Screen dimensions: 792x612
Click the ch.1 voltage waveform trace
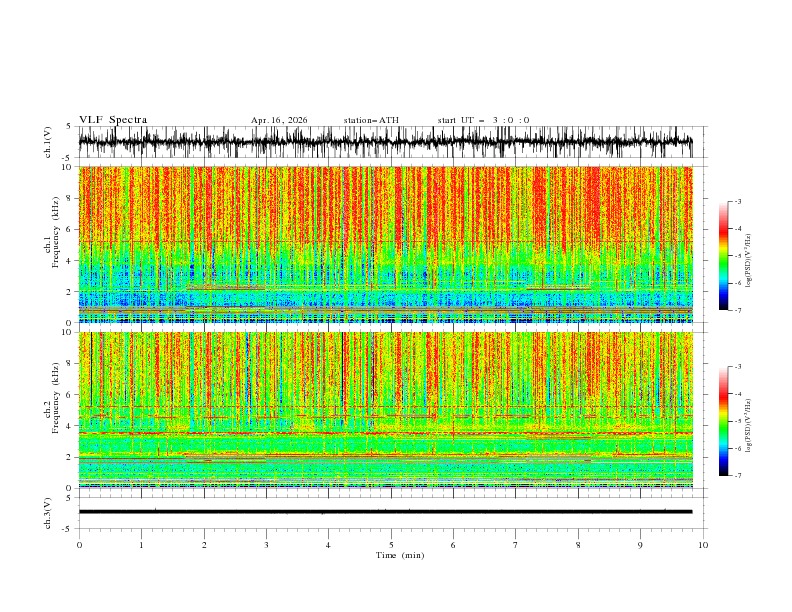pyautogui.click(x=385, y=142)
